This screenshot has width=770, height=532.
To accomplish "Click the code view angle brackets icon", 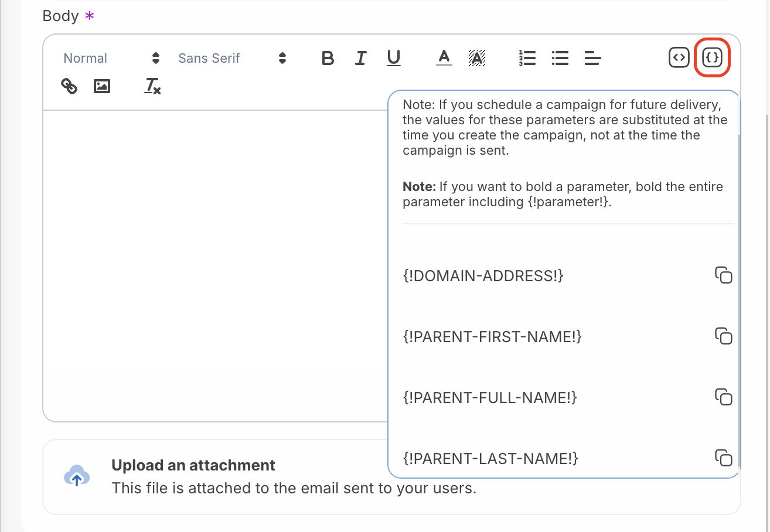I will [x=679, y=57].
